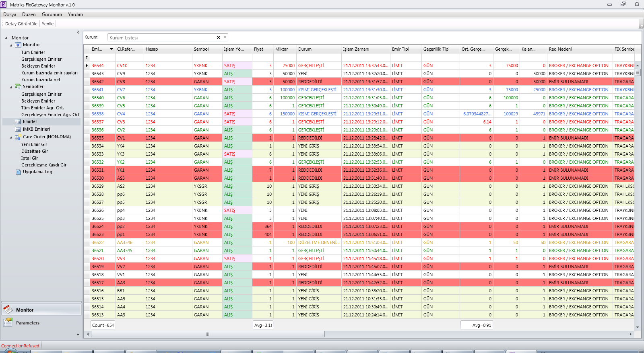
Task: Collapse the left navigation pane arrow
Action: click(x=78, y=32)
